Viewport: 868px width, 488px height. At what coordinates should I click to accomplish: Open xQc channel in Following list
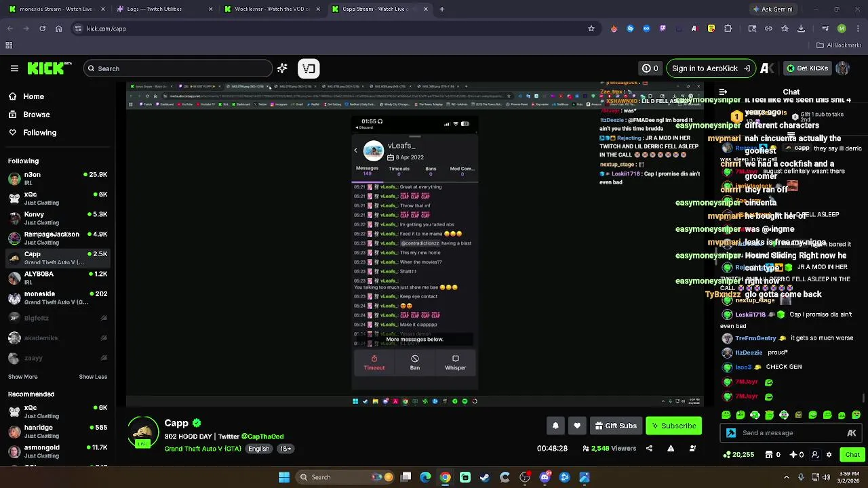[x=58, y=199]
